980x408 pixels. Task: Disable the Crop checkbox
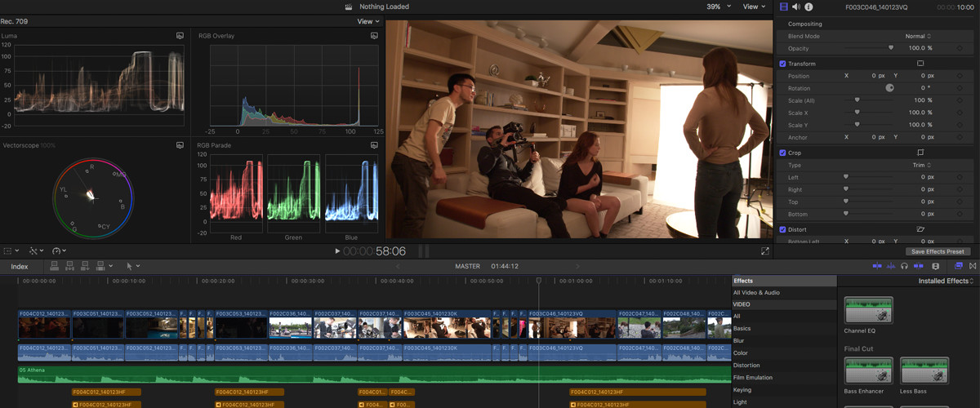(782, 153)
